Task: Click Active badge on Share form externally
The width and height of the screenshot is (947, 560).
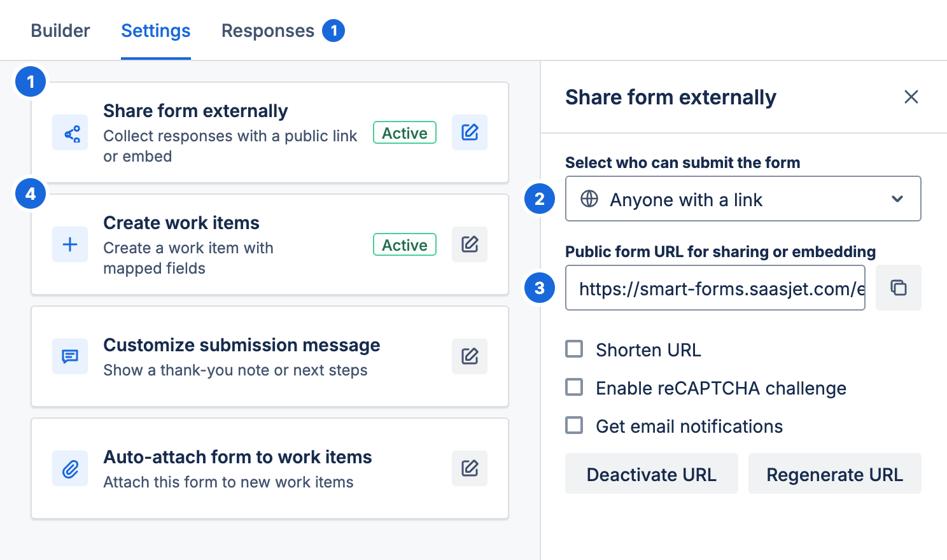Action: point(405,132)
